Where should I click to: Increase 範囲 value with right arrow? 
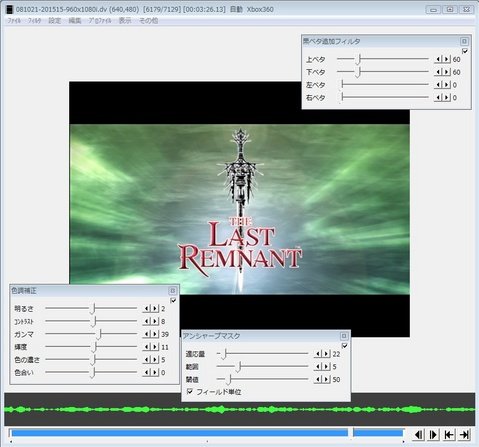click(326, 367)
